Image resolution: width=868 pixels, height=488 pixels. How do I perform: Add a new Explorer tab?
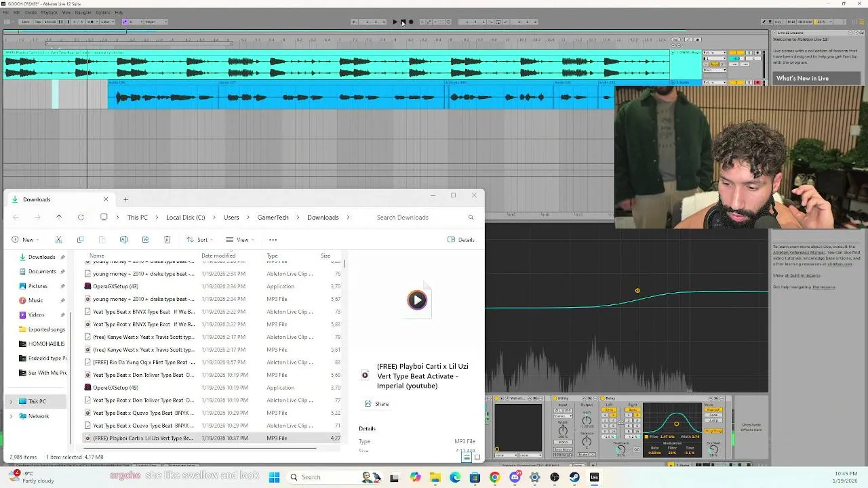[x=125, y=199]
